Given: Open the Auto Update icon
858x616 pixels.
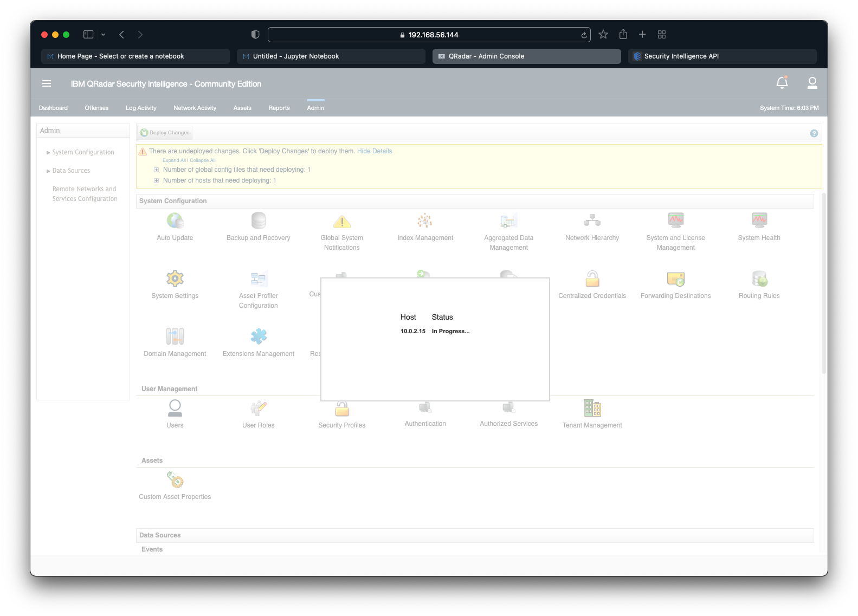Looking at the screenshot, I should tap(175, 221).
